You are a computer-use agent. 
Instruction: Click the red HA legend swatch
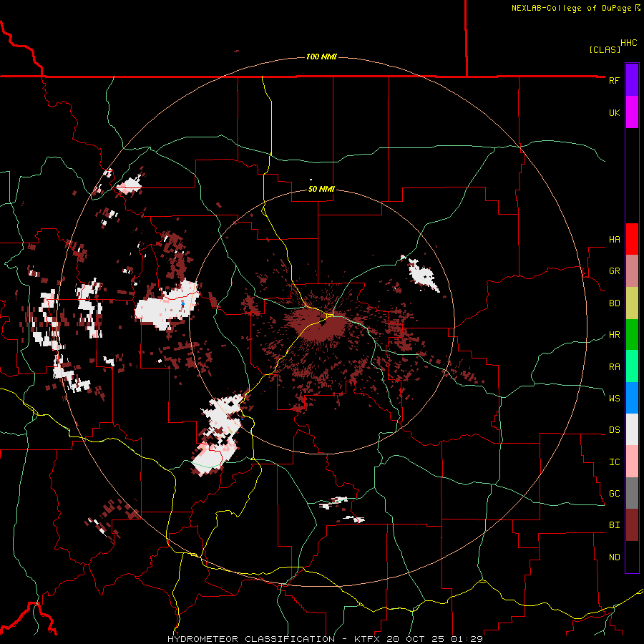632,239
